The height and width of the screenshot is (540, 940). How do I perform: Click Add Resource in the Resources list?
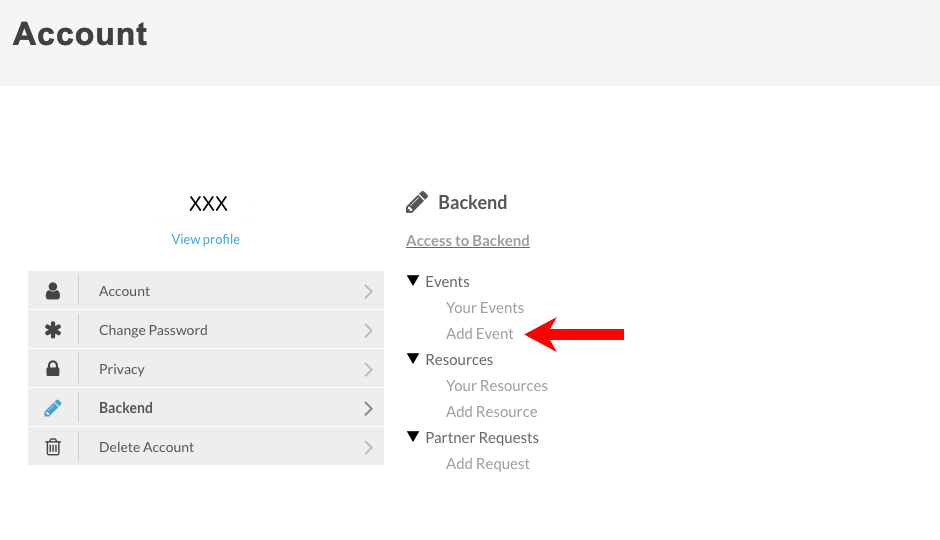click(x=492, y=412)
